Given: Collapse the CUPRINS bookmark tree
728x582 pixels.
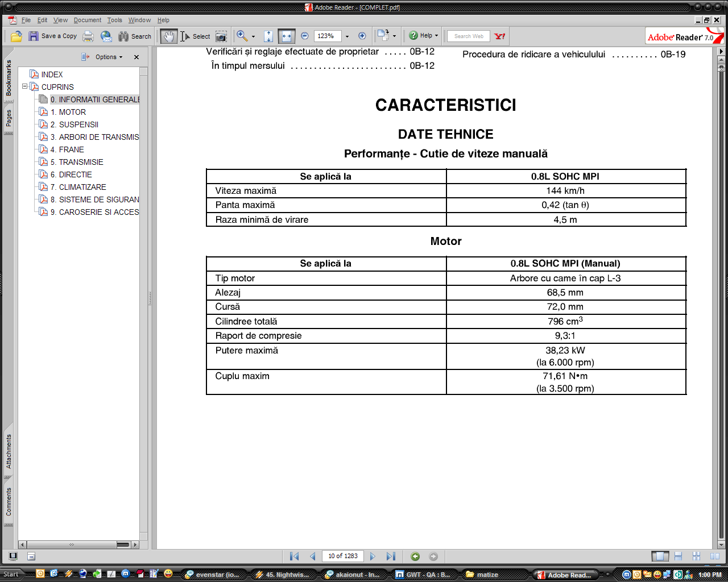Looking at the screenshot, I should [x=25, y=86].
